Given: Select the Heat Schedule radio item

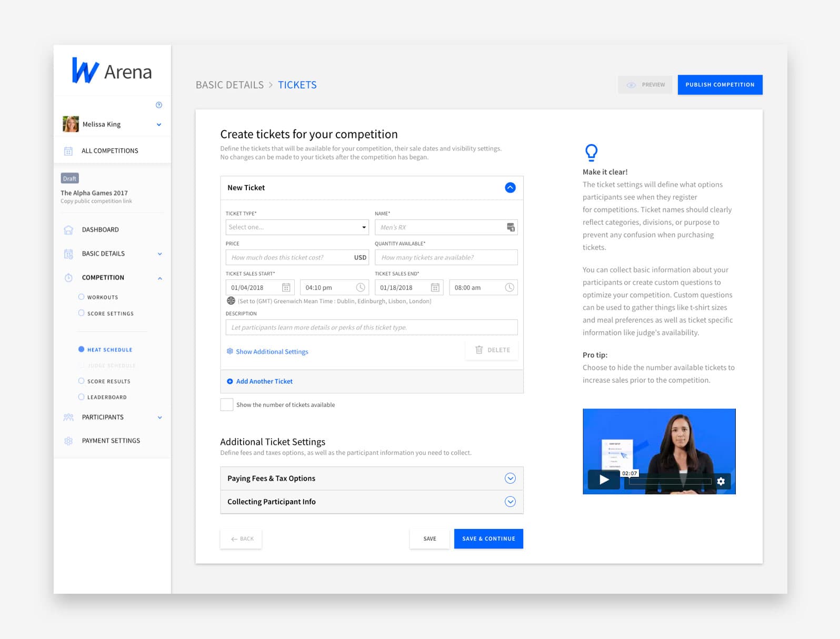Looking at the screenshot, I should (81, 349).
